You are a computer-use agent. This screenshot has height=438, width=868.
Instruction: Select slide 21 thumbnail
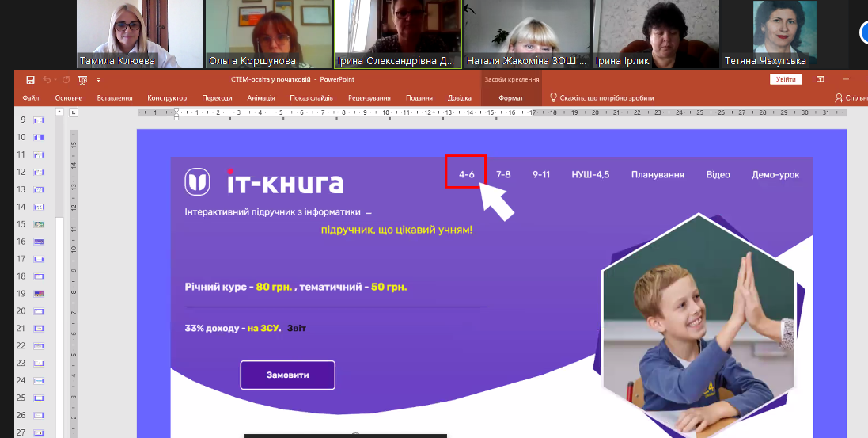click(x=39, y=329)
